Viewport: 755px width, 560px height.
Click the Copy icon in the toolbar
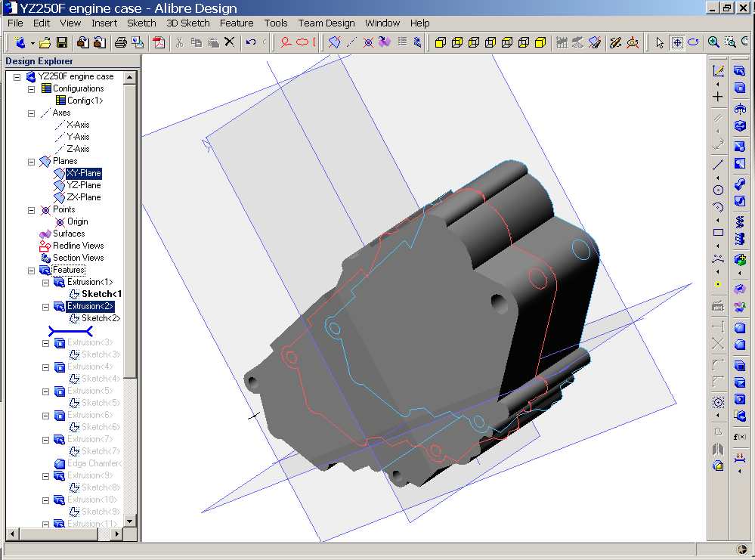(x=196, y=43)
